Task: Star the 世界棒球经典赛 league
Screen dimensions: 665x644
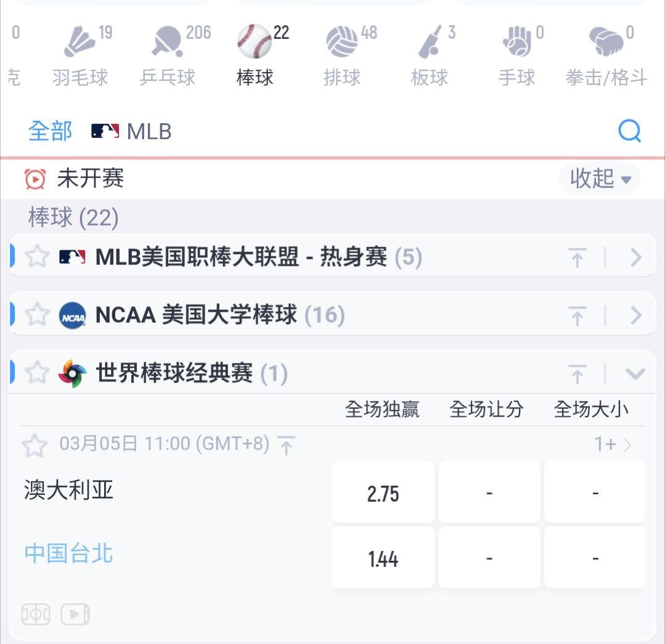Action: pos(37,373)
